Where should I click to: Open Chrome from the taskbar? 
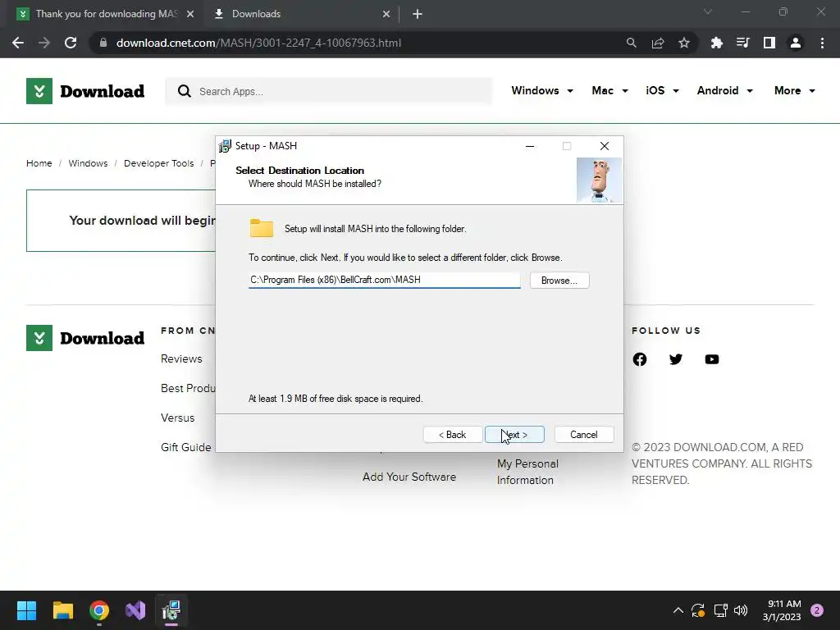coord(99,610)
